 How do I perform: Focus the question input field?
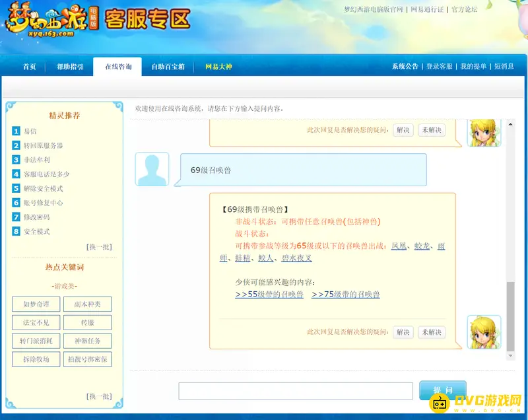point(296,391)
